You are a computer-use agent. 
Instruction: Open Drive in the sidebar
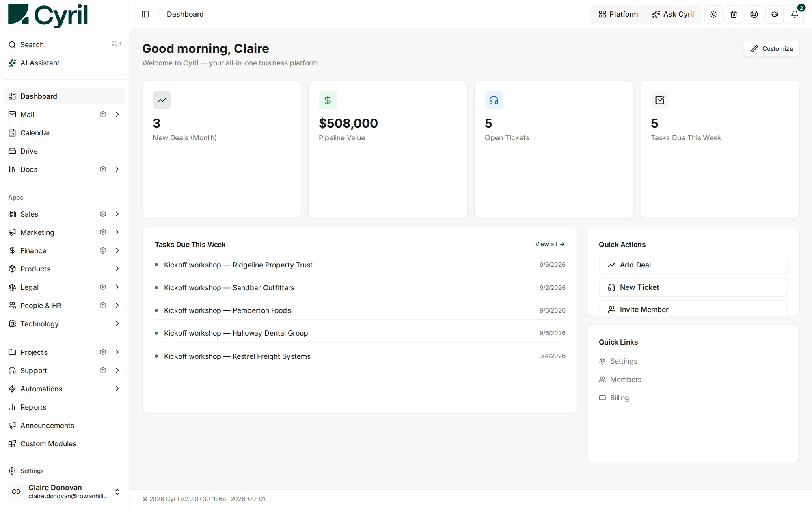pos(65,151)
